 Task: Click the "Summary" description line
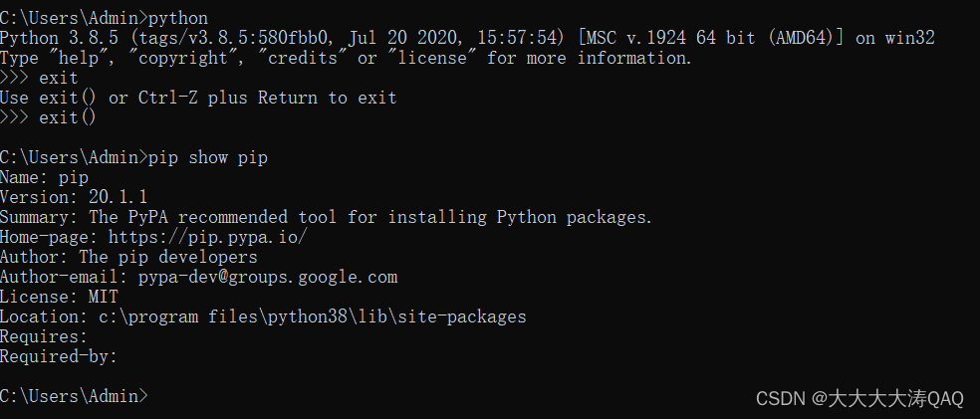pos(326,217)
